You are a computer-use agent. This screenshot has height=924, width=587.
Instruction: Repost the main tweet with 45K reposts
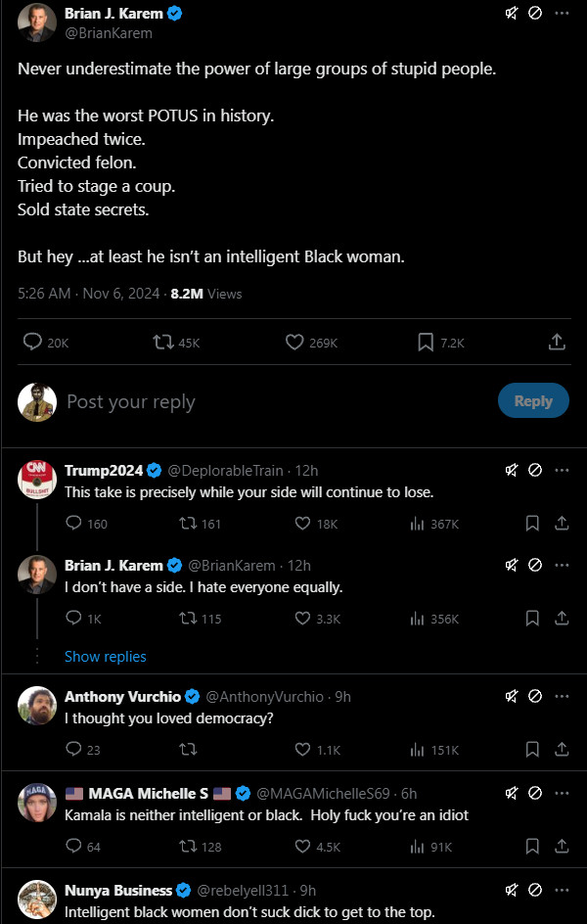pyautogui.click(x=164, y=343)
